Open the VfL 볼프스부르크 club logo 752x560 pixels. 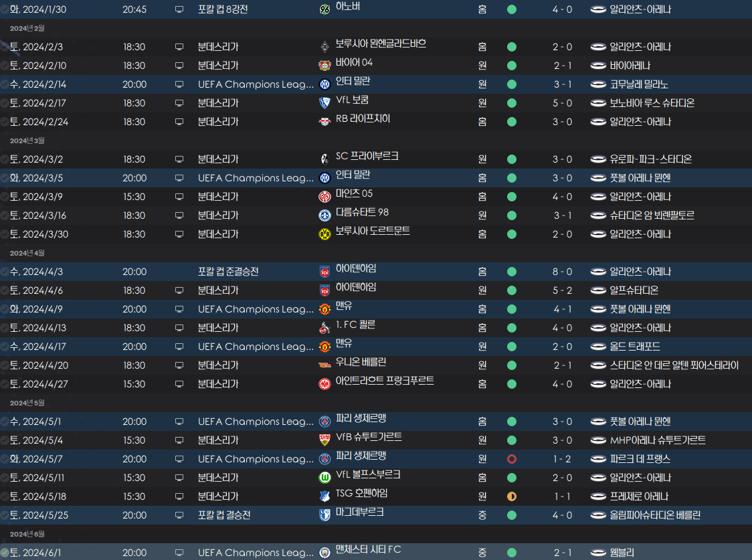tap(324, 478)
